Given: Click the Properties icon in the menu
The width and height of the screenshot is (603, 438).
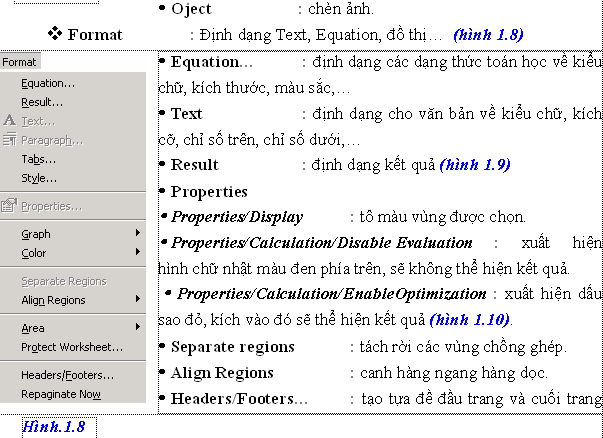Looking at the screenshot, I should [x=10, y=206].
